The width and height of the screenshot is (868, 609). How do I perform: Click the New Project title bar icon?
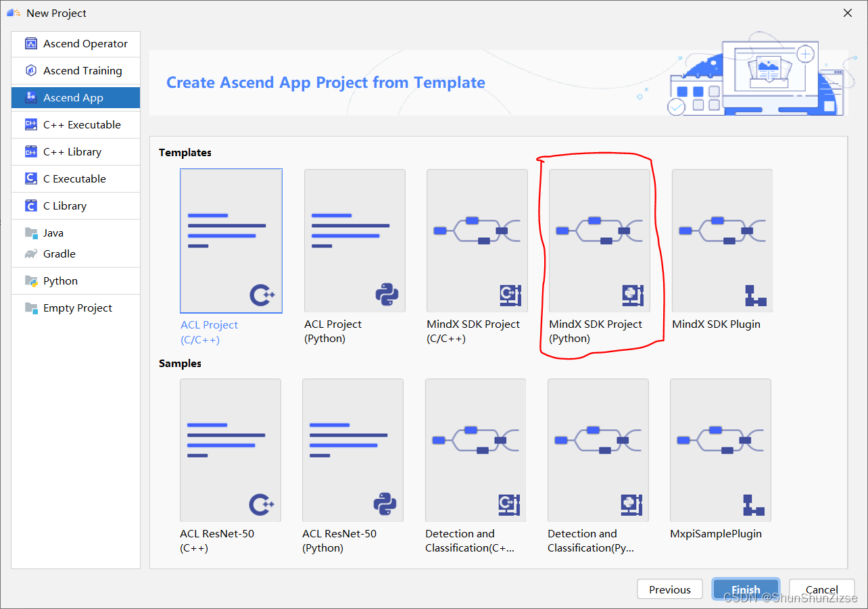pyautogui.click(x=13, y=13)
